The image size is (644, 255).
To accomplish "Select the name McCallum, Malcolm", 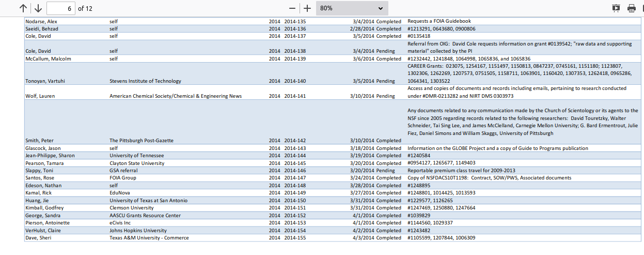I will (48, 59).
